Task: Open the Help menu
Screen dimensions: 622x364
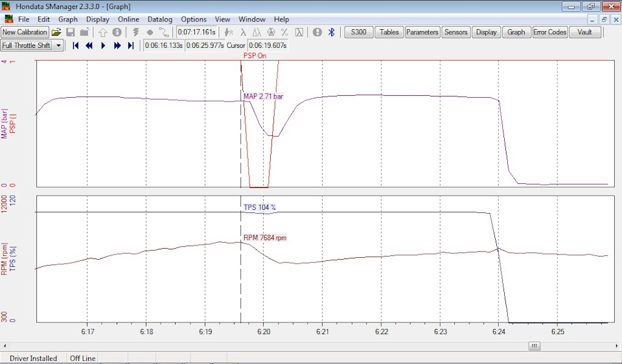Action: (281, 19)
